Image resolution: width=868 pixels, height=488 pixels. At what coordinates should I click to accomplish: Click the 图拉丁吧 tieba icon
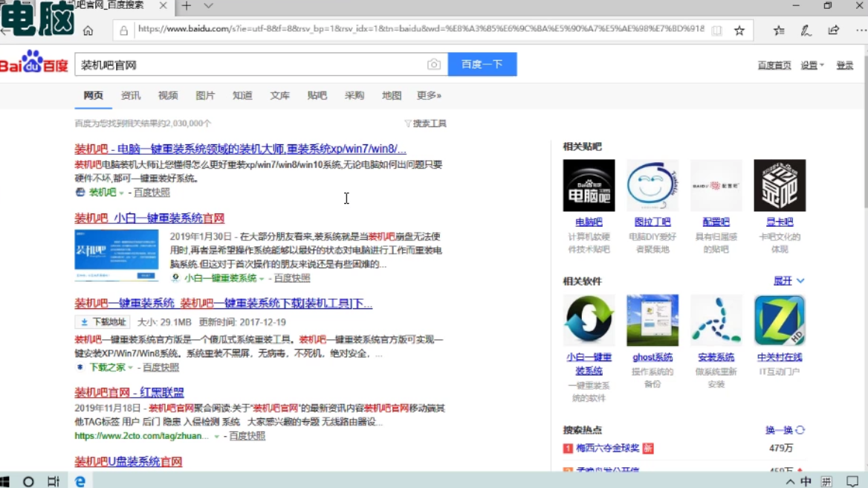click(652, 185)
